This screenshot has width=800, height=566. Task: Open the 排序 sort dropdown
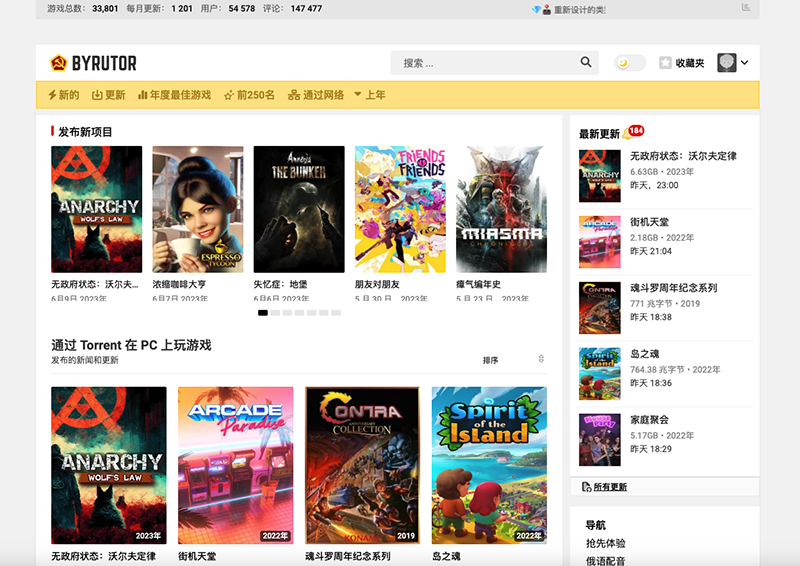pyautogui.click(x=514, y=360)
